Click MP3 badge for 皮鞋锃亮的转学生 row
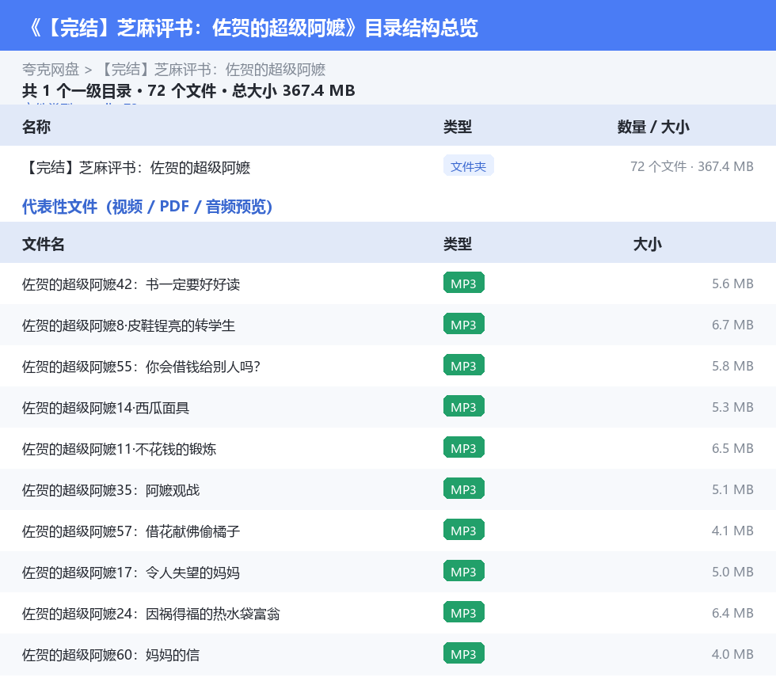The height and width of the screenshot is (700, 776). 464,324
